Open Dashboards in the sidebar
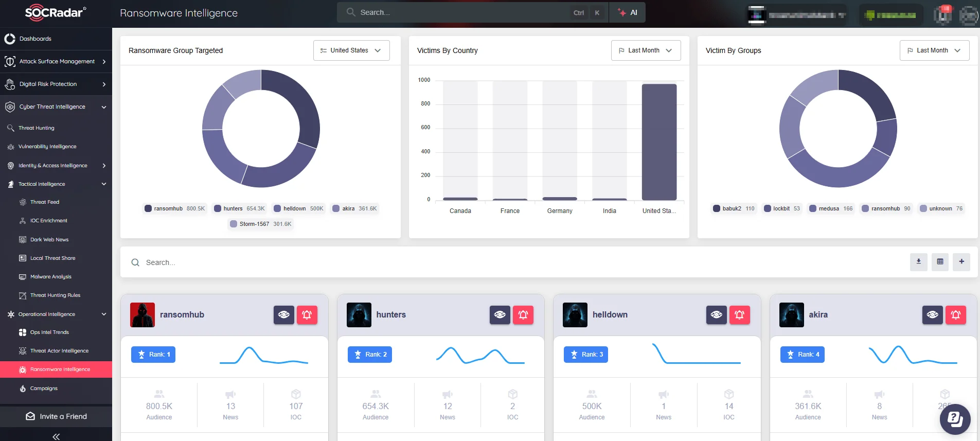The width and height of the screenshot is (980, 441). click(x=56, y=39)
